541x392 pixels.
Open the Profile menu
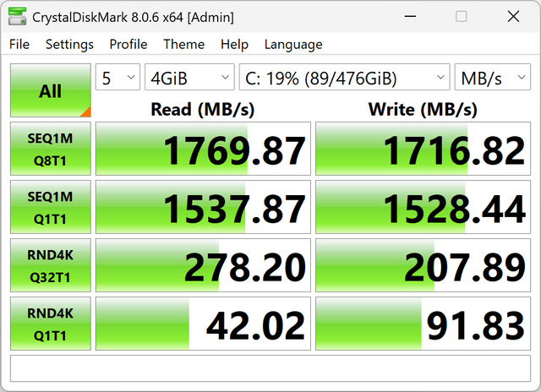click(128, 45)
